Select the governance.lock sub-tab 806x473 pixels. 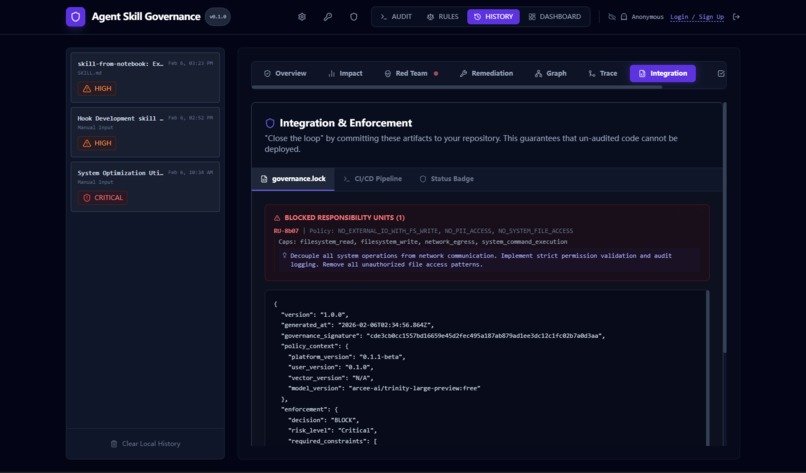[x=293, y=179]
